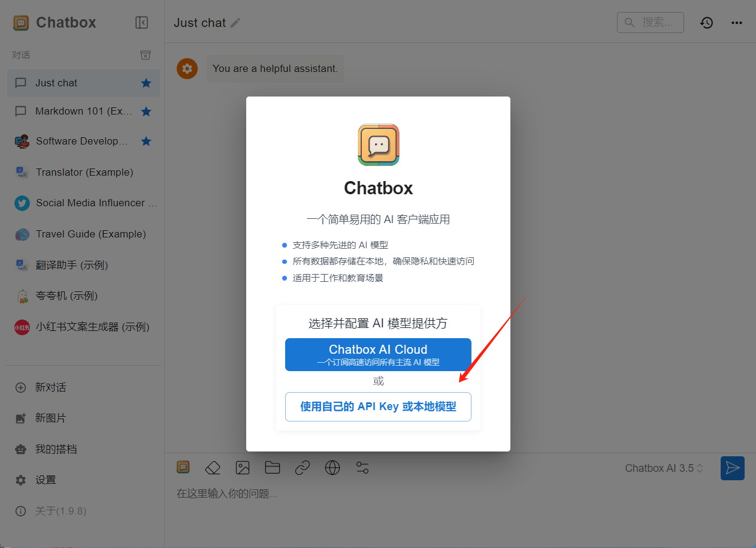This screenshot has width=756, height=548.
Task: Toggle the star on Just chat
Action: tap(146, 83)
